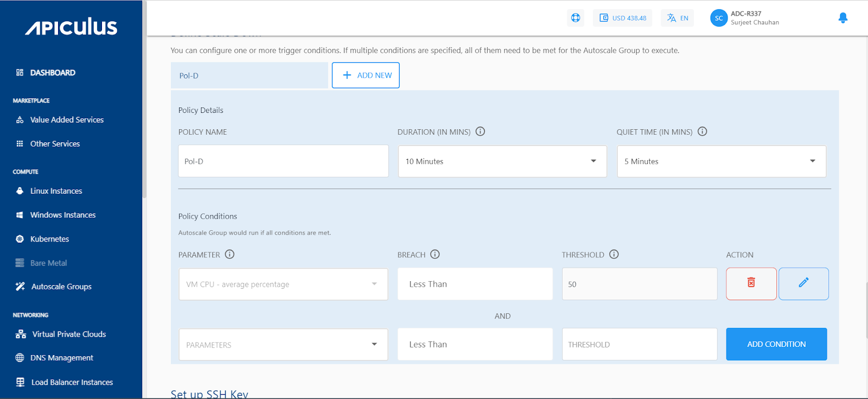Open the 10 Minutes duration dropdown

point(502,161)
